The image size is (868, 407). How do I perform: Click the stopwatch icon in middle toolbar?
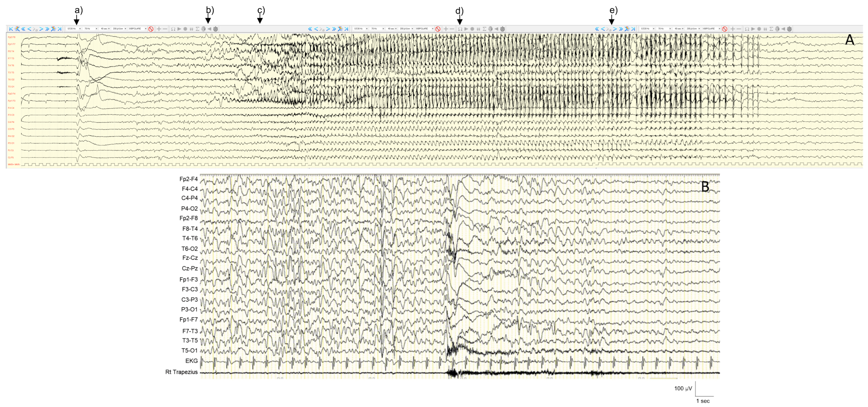coord(502,29)
